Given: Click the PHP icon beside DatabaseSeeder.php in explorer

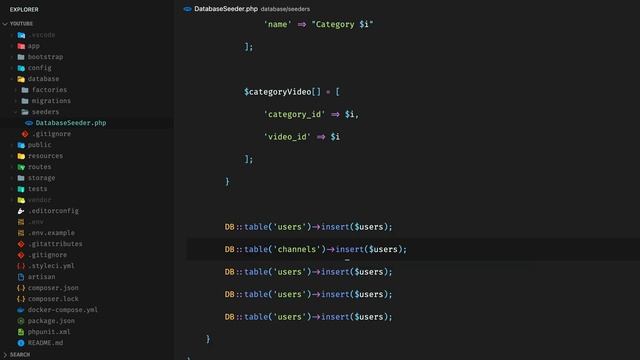Looking at the screenshot, I should pos(29,123).
